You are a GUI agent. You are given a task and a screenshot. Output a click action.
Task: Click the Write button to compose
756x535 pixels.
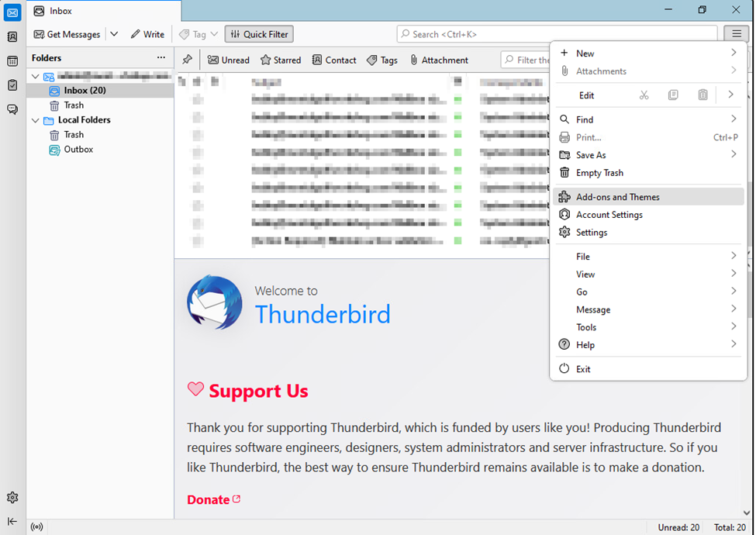[147, 34]
